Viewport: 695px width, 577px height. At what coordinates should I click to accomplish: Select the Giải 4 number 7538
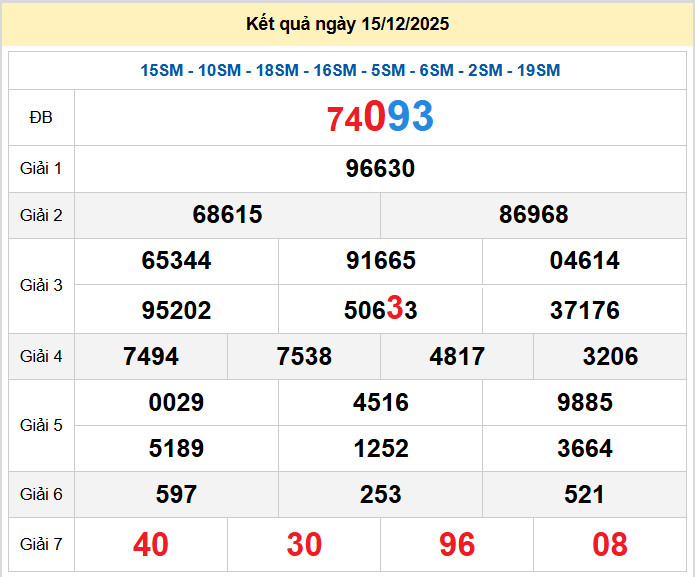tap(304, 357)
